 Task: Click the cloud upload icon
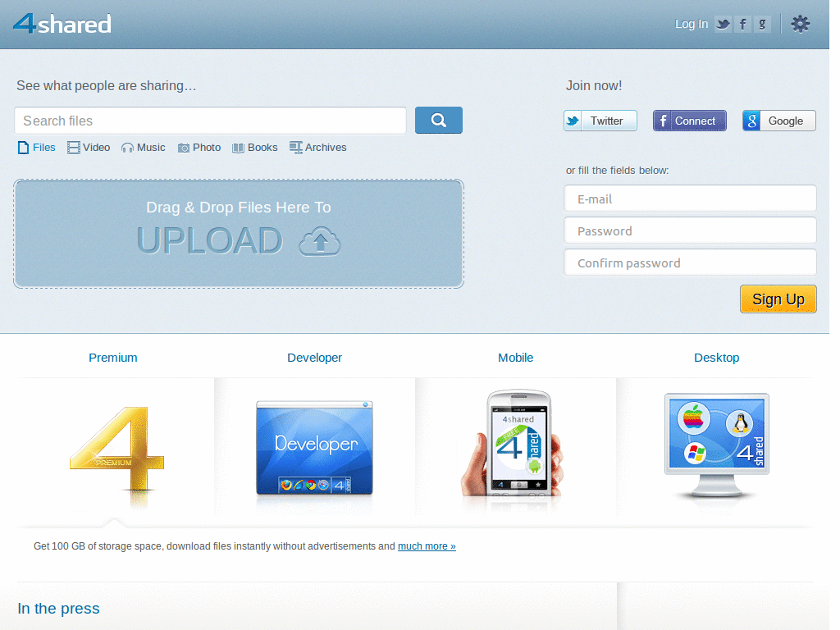click(319, 241)
